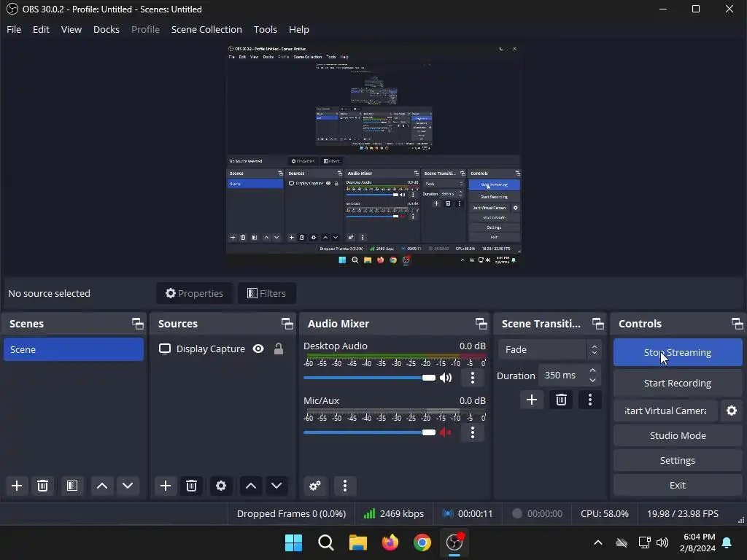Click 2469 kbps bitrate status
This screenshot has height=560, width=747.
(393, 514)
